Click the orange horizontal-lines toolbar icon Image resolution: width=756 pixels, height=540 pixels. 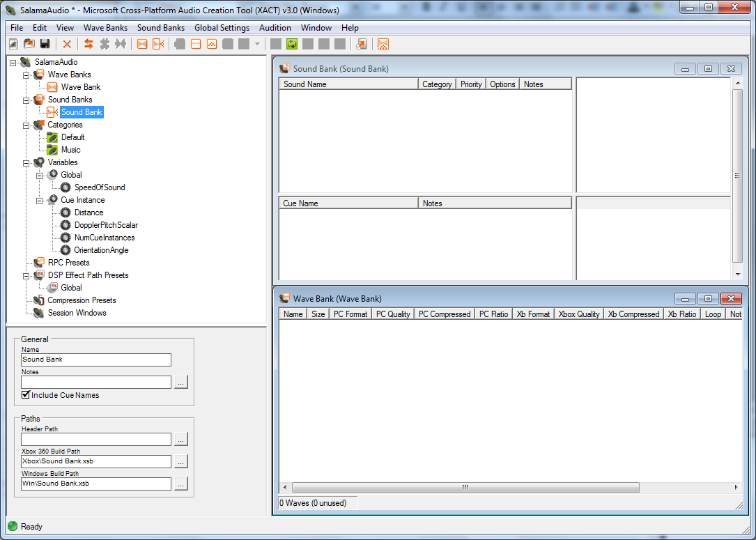coord(196,44)
